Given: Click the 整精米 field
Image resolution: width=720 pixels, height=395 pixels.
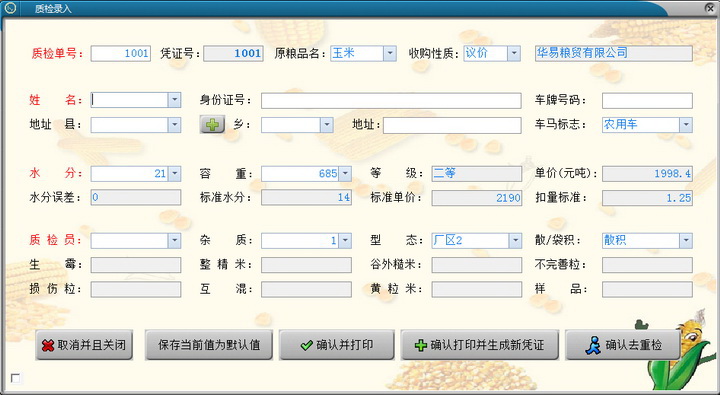Looking at the screenshot, I should [x=306, y=265].
